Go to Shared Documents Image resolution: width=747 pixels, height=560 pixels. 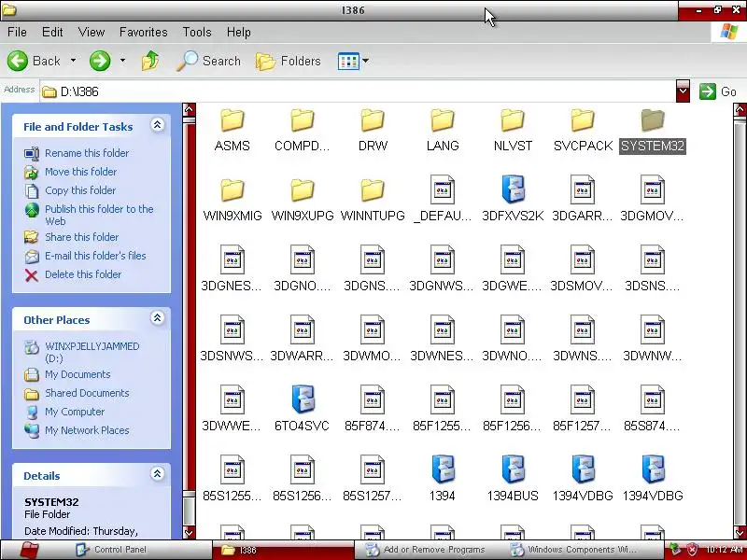[x=87, y=393]
